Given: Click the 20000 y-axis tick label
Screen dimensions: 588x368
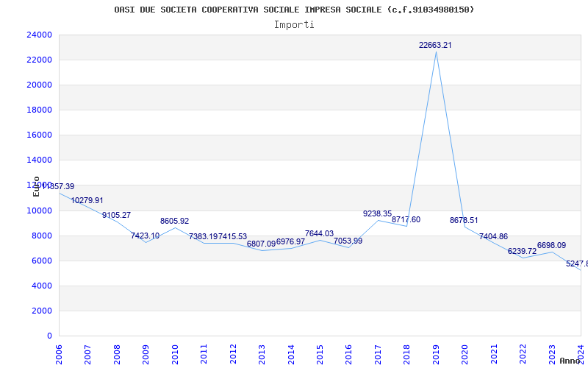Looking at the screenshot, I should 40,85.
